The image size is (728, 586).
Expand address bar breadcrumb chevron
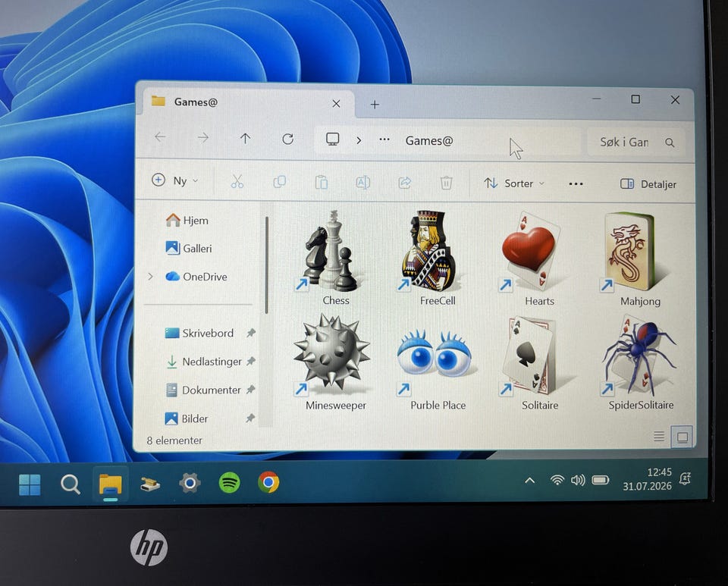[359, 139]
